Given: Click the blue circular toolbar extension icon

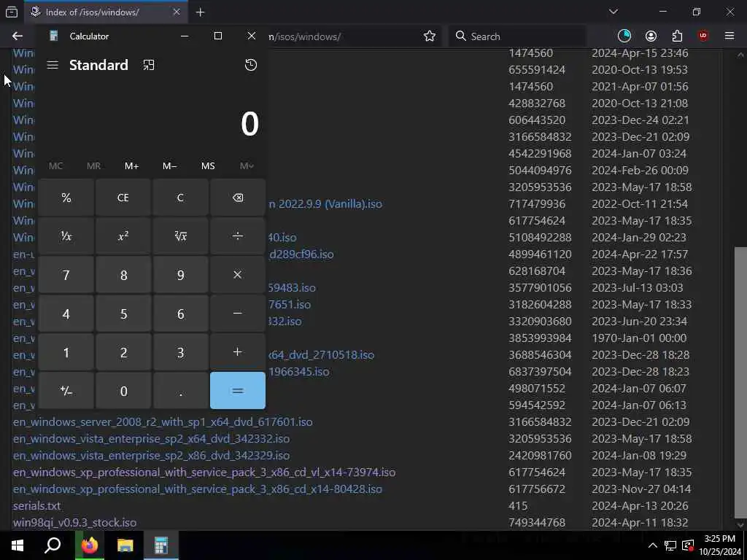Looking at the screenshot, I should click(x=624, y=36).
